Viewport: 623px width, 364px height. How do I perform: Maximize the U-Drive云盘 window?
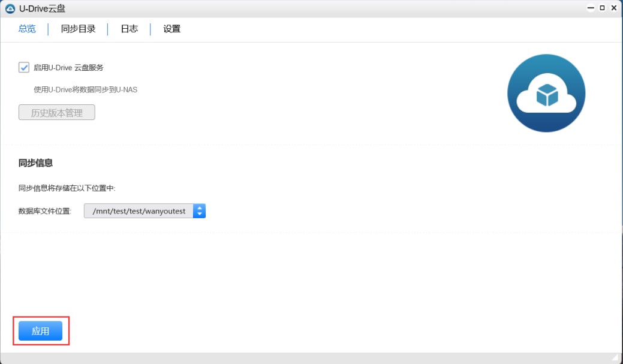[602, 8]
